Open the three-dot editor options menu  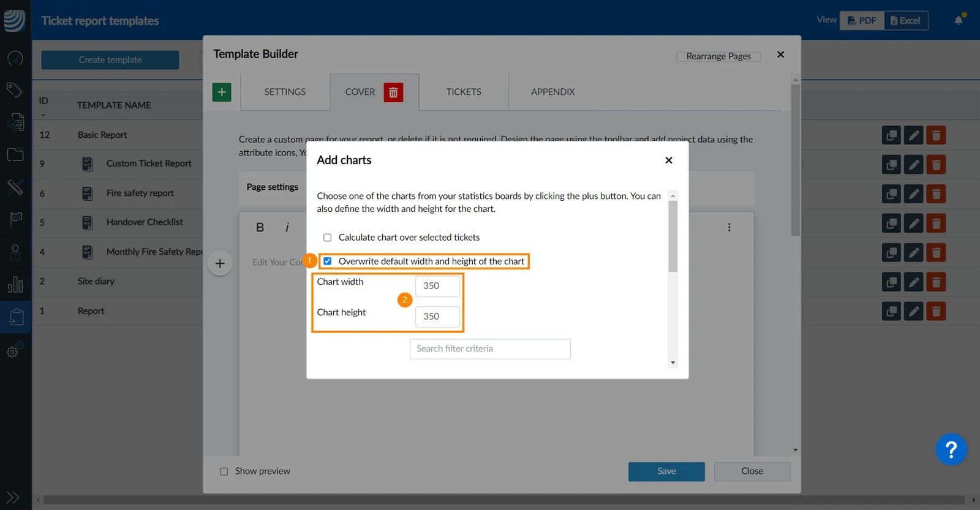point(729,227)
